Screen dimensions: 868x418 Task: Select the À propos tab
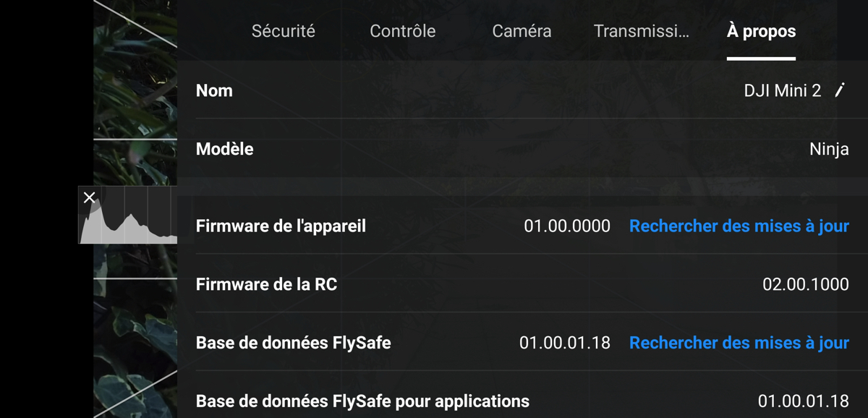pos(761,31)
